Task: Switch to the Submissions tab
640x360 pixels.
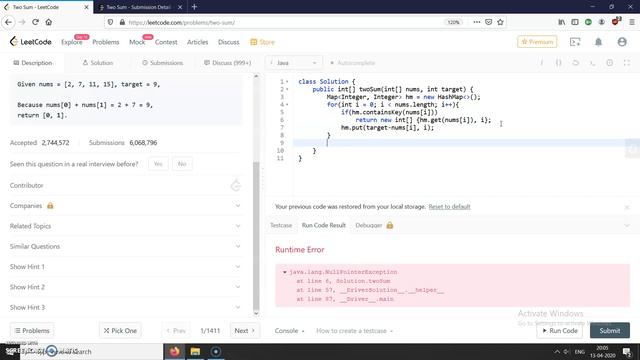Action: [162, 63]
